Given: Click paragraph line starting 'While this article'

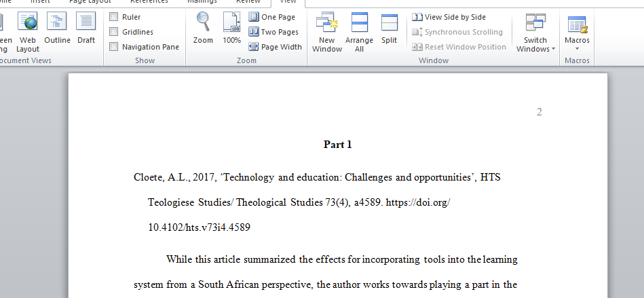Looking at the screenshot, I should coord(342,259).
